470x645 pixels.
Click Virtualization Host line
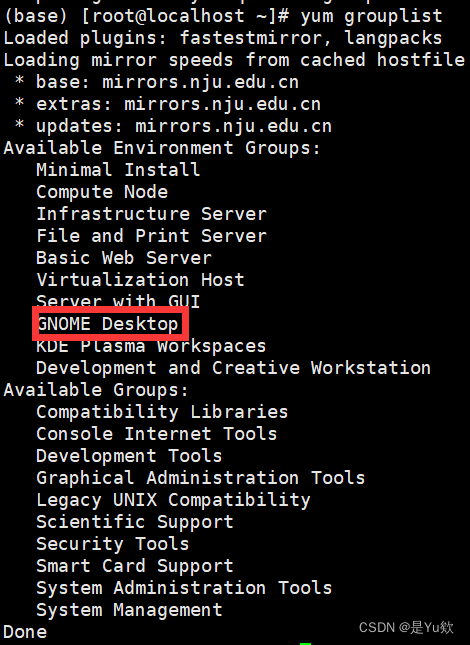pyautogui.click(x=140, y=280)
